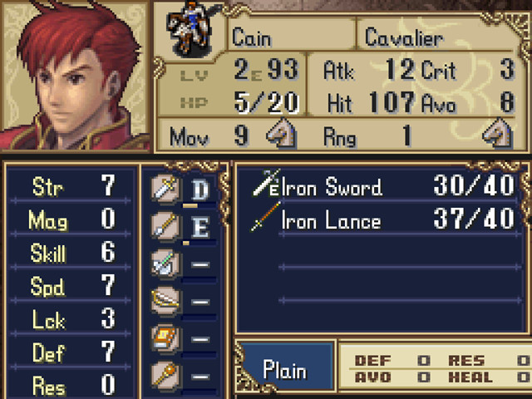Click the tome magic rank icon
Screen dimensions: 532x399
[x=165, y=338]
